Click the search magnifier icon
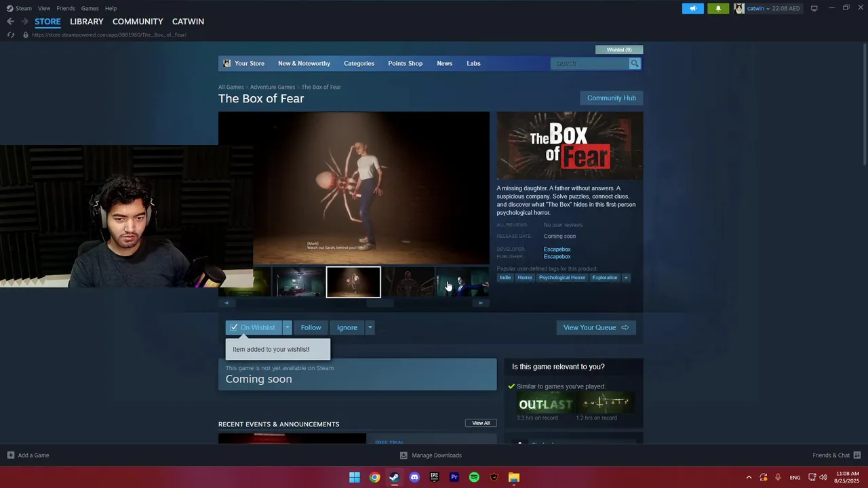Image resolution: width=868 pixels, height=488 pixels. point(635,64)
